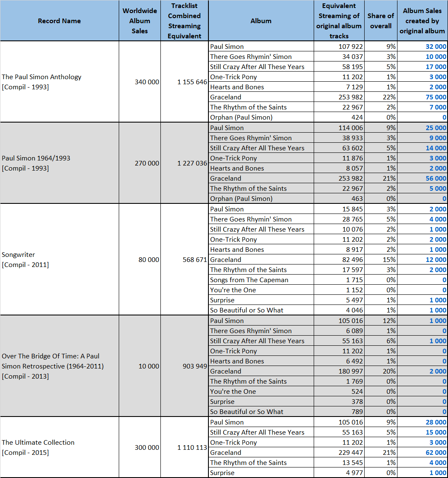
Task: Select the 6% share value
Action: click(381, 341)
